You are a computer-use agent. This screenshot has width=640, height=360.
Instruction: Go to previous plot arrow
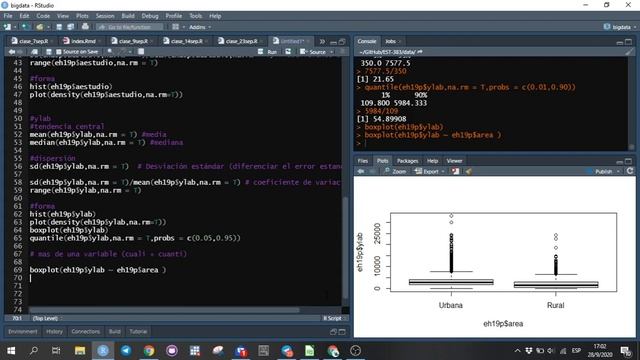(360, 171)
